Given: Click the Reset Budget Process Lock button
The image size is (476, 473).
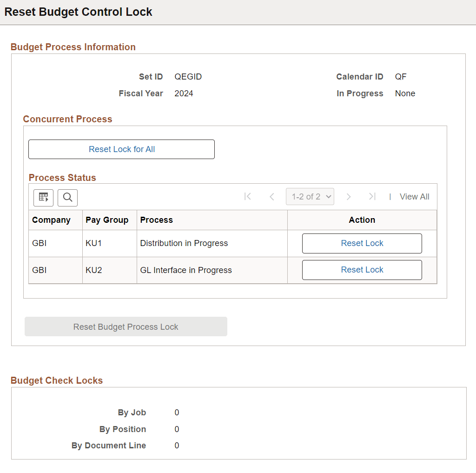Looking at the screenshot, I should (x=126, y=326).
